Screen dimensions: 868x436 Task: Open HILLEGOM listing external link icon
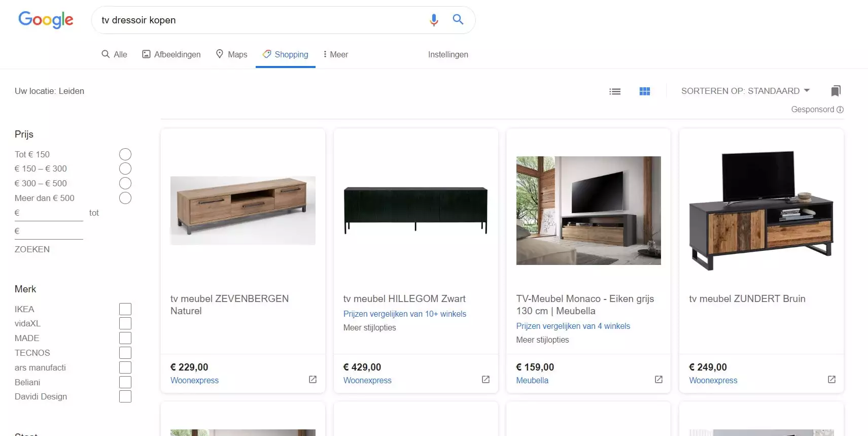click(485, 380)
